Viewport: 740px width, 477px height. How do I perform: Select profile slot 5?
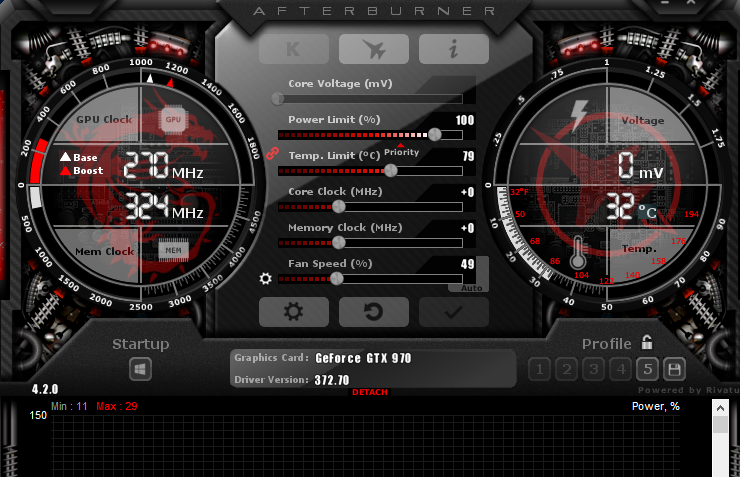point(648,369)
